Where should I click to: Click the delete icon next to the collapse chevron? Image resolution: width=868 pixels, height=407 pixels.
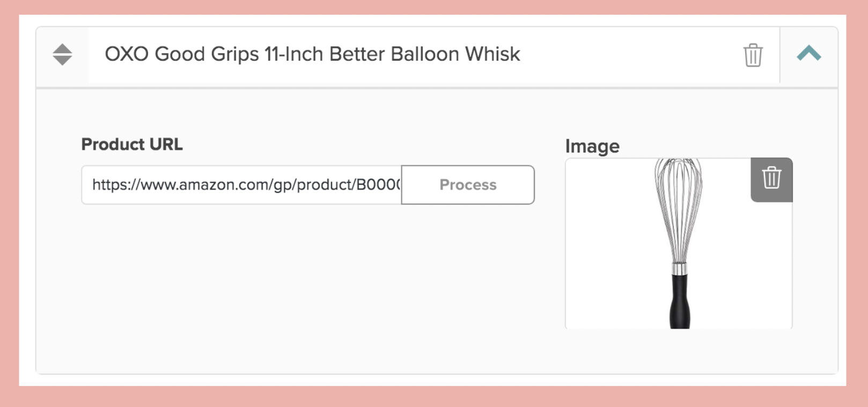(x=753, y=54)
